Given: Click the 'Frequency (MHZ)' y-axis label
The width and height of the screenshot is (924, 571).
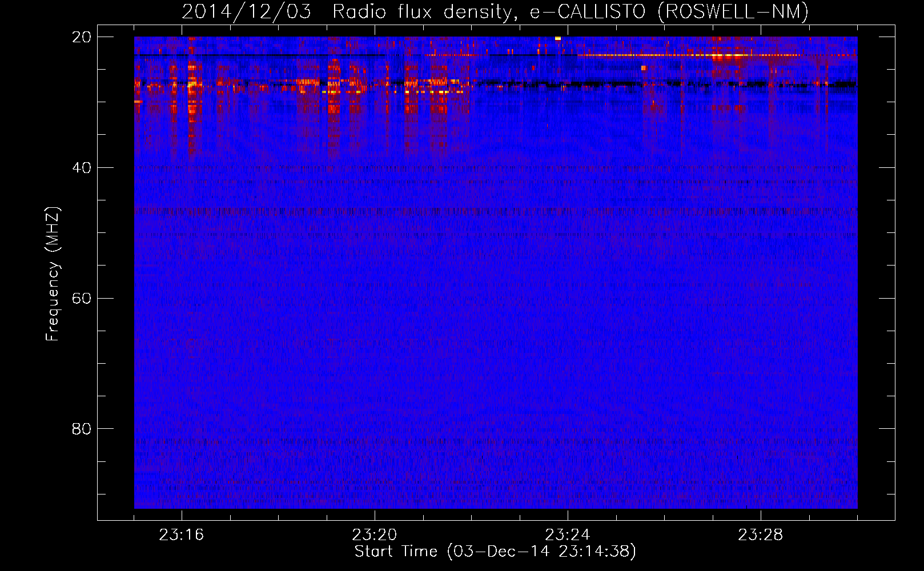Looking at the screenshot, I should coord(53,274).
